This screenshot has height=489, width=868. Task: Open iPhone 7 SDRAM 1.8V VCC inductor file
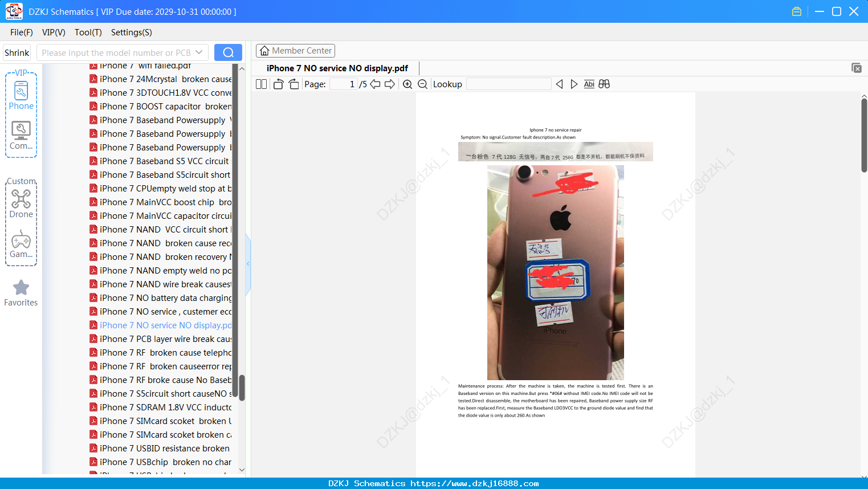(161, 407)
